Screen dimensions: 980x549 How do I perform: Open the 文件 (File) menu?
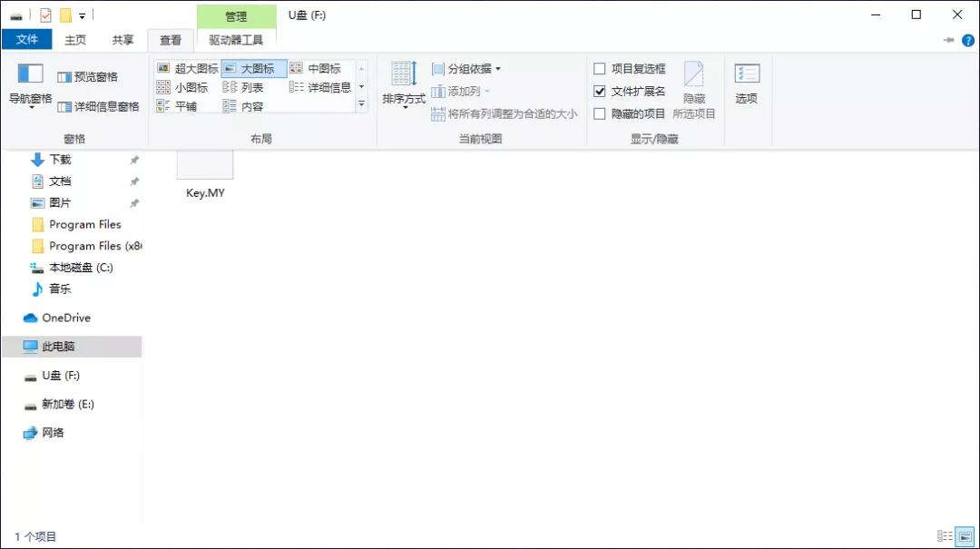pos(27,40)
